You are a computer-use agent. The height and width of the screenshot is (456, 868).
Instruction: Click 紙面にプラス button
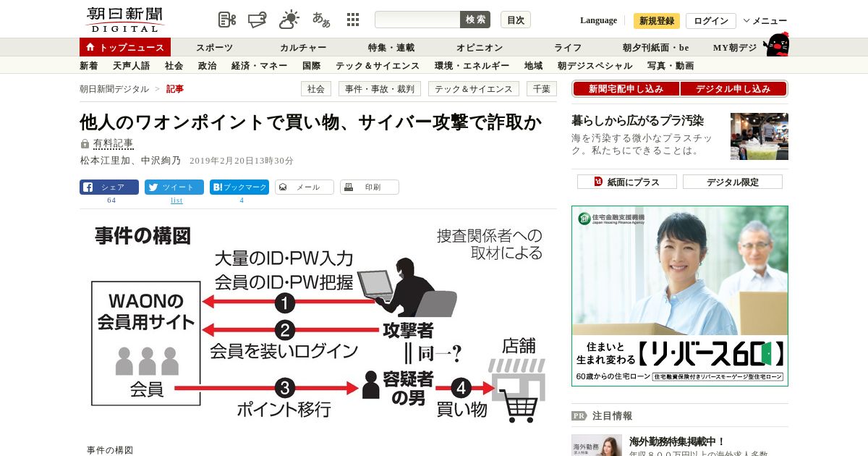click(x=627, y=182)
